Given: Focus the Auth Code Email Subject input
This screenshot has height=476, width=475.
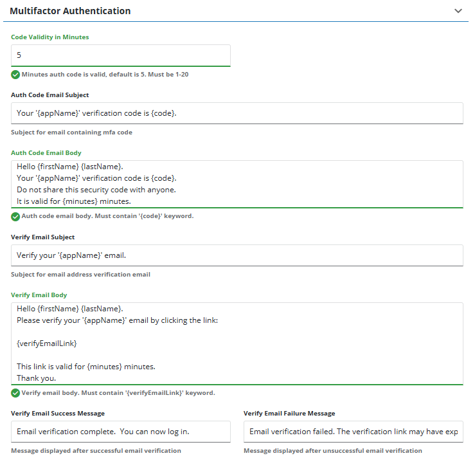Looking at the screenshot, I should click(x=237, y=113).
